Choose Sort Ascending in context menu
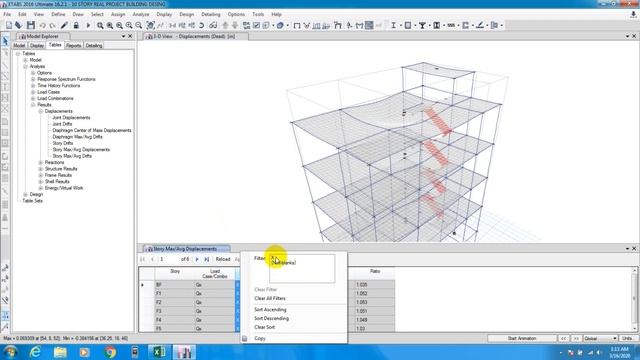Image resolution: width=640 pixels, height=360 pixels. coord(270,310)
